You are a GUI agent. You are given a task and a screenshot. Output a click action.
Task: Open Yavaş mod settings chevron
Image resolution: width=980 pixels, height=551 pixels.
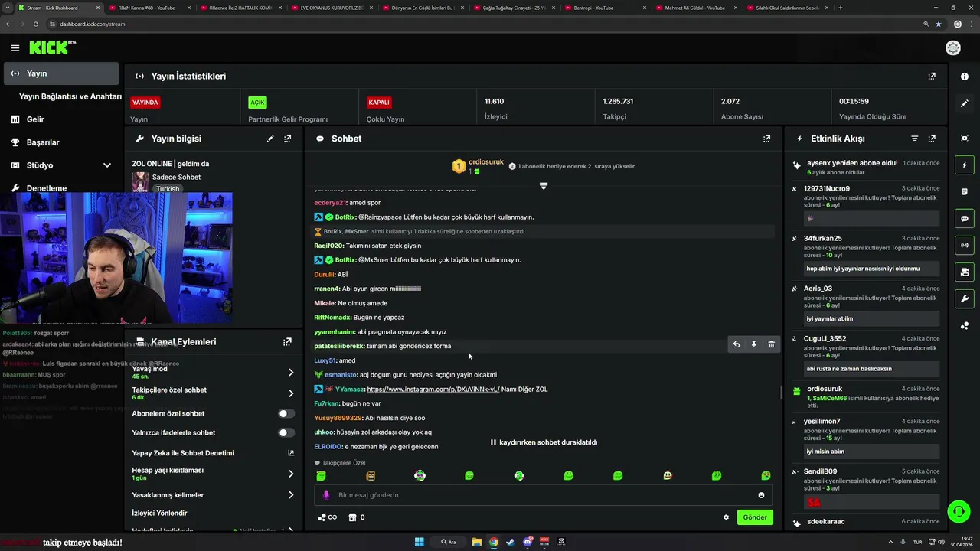(291, 372)
